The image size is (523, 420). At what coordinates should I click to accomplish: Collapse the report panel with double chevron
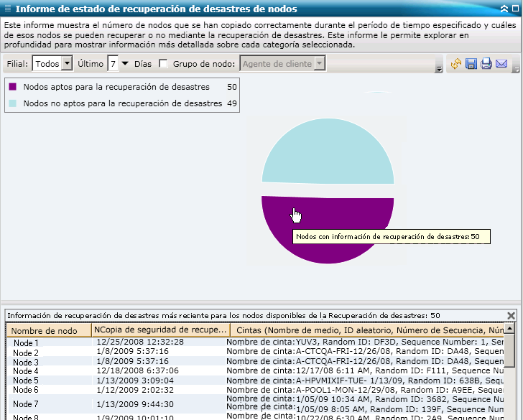coord(504,9)
